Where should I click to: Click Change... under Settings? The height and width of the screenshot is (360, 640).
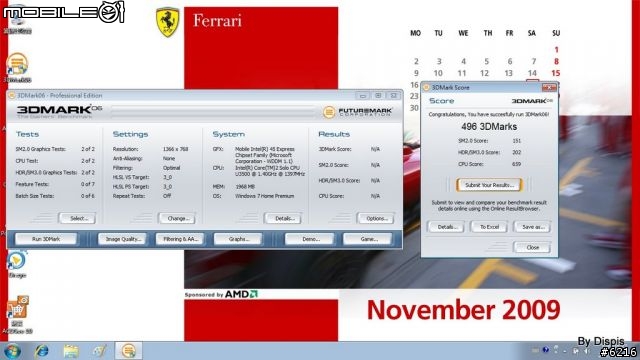[177, 218]
